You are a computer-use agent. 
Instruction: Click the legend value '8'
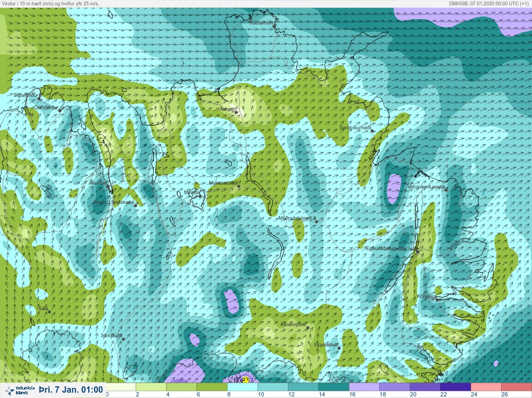click(229, 395)
